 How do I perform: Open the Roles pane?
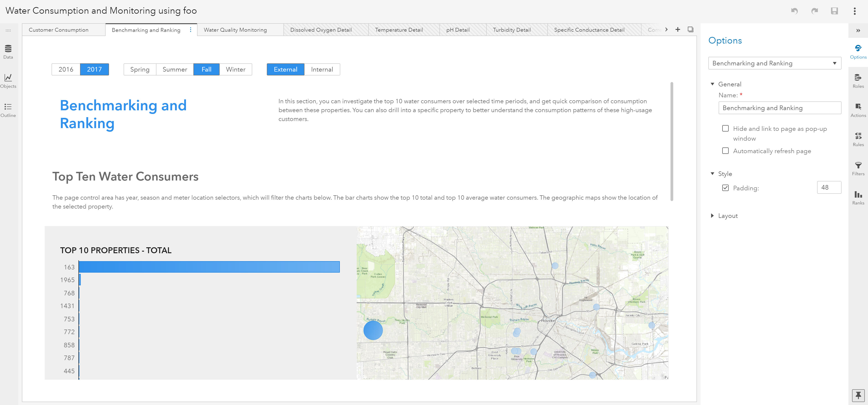pos(858,81)
